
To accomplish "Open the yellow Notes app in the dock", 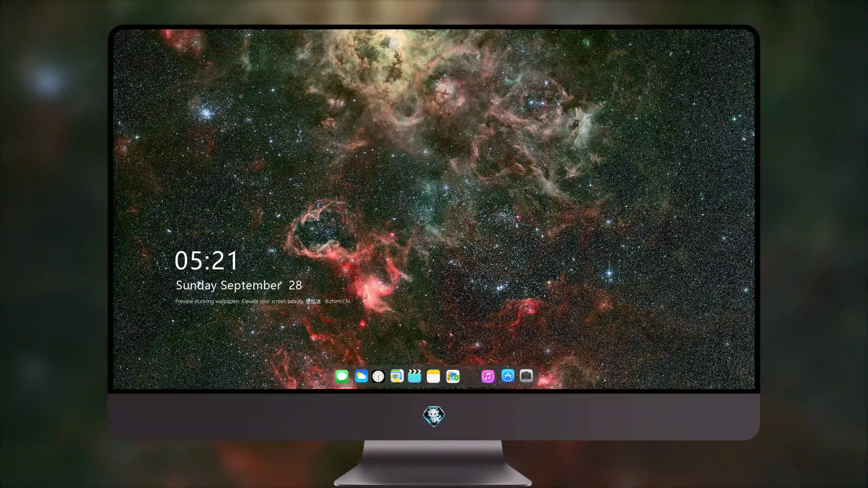I will point(433,376).
